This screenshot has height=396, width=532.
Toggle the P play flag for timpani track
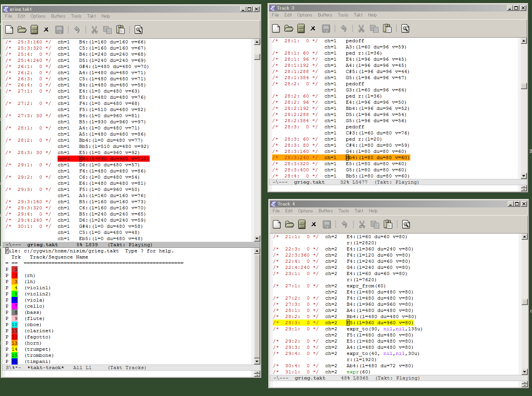[x=7, y=361]
